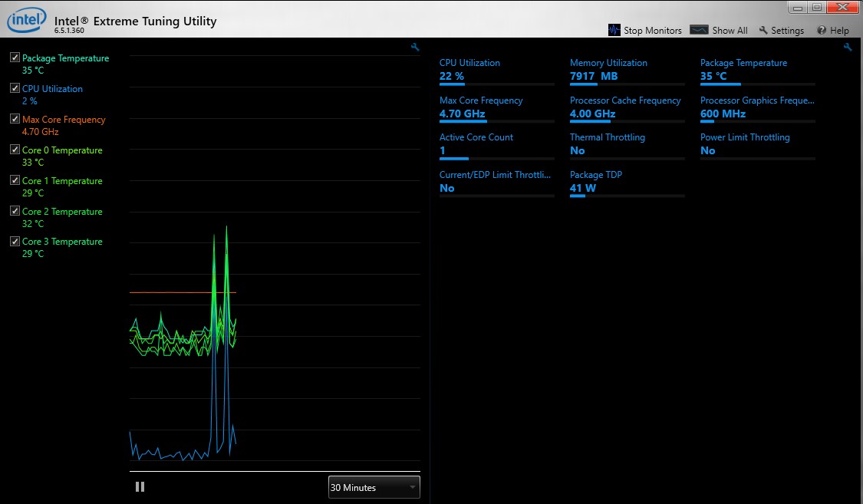Click the Core 0 Temperature legend label
The image size is (863, 504).
coord(62,150)
